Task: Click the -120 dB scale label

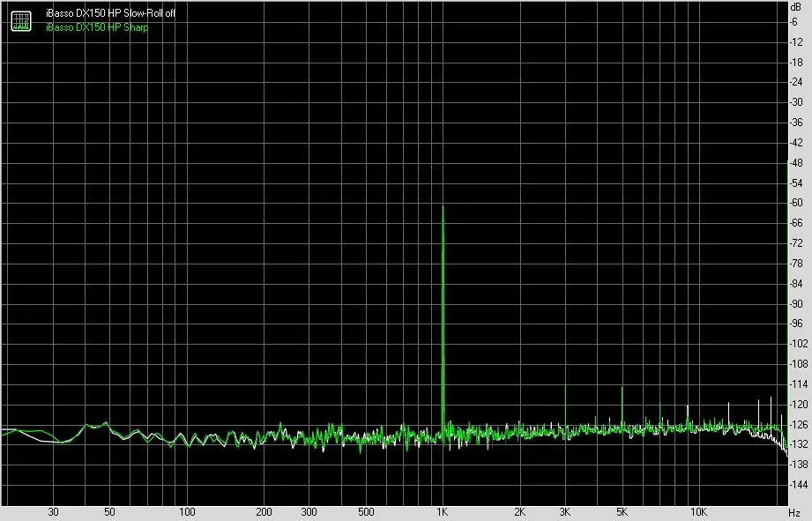Action: tap(798, 404)
